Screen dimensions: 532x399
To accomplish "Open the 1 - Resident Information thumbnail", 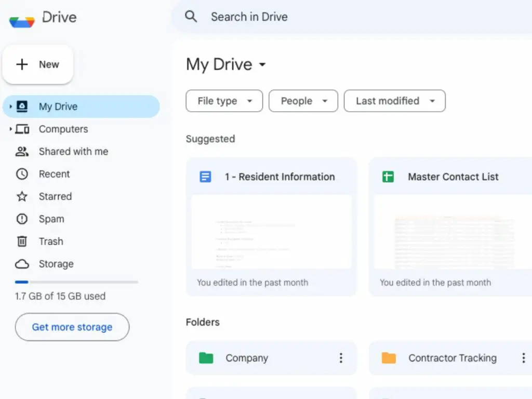I will 271,232.
